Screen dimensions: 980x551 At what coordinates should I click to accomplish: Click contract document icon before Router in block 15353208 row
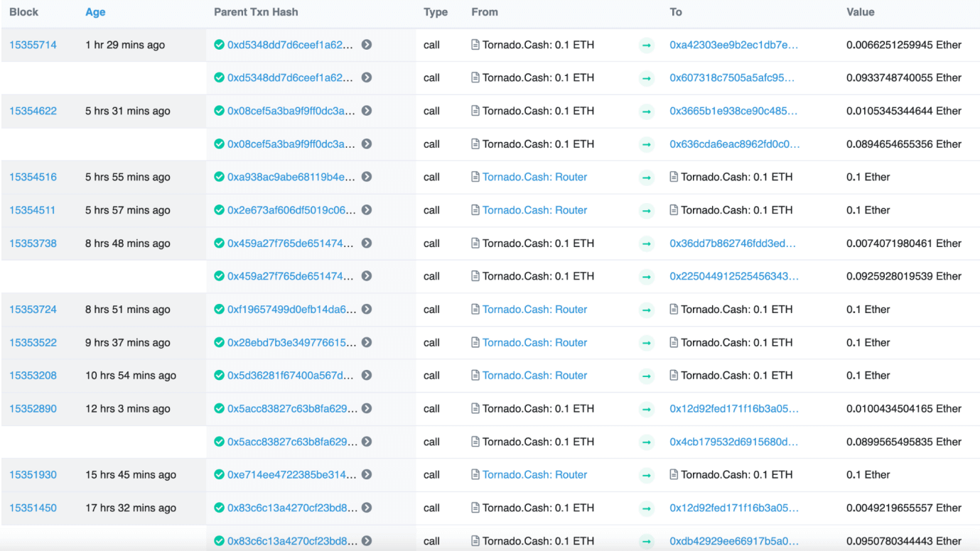(475, 376)
